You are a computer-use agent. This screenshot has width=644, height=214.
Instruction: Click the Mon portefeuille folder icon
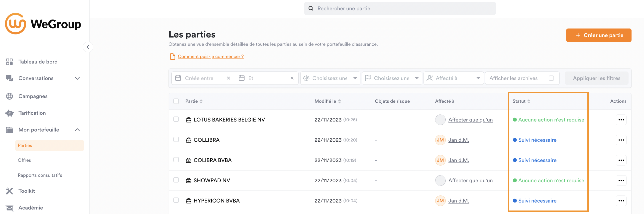coord(9,130)
